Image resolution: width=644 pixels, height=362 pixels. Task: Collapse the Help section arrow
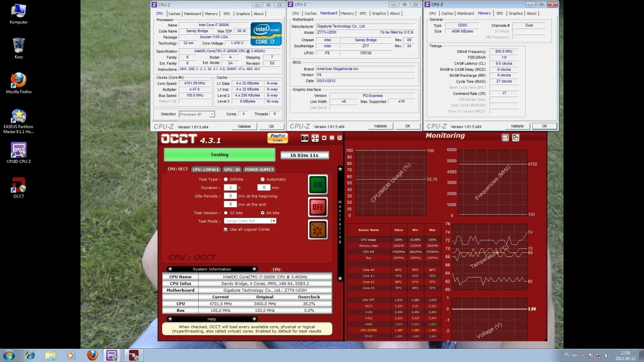click(254, 319)
